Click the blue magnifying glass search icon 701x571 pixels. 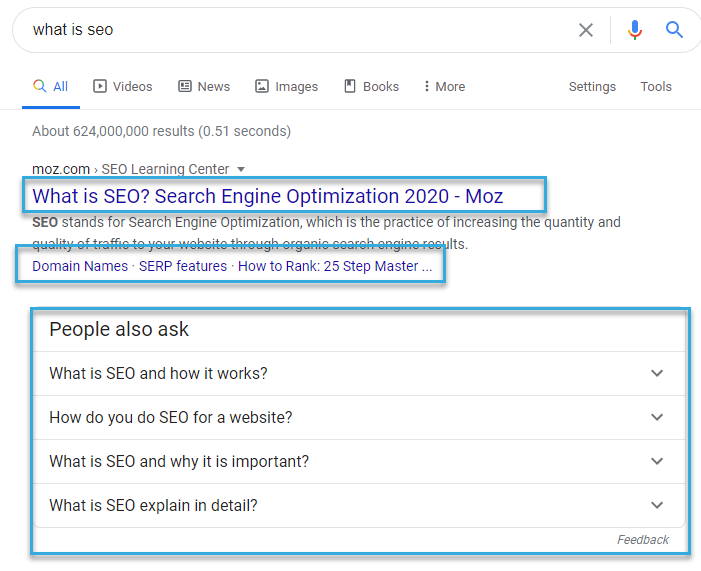click(675, 30)
